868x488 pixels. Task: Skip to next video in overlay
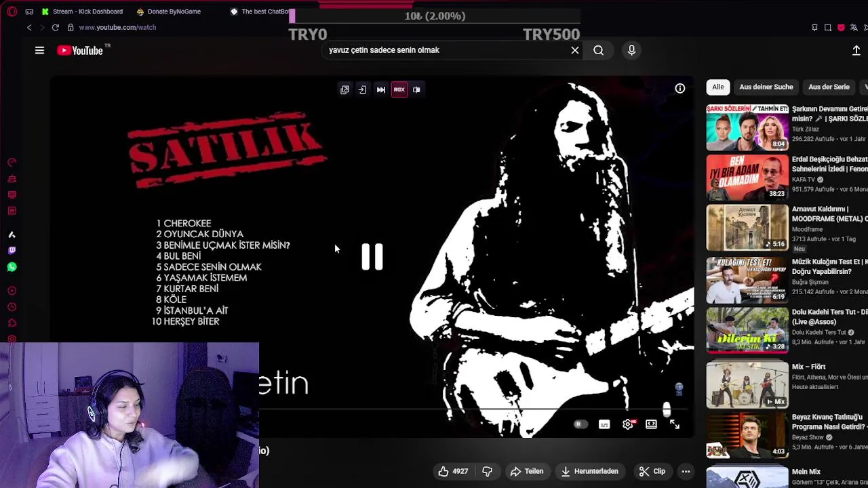[381, 89]
